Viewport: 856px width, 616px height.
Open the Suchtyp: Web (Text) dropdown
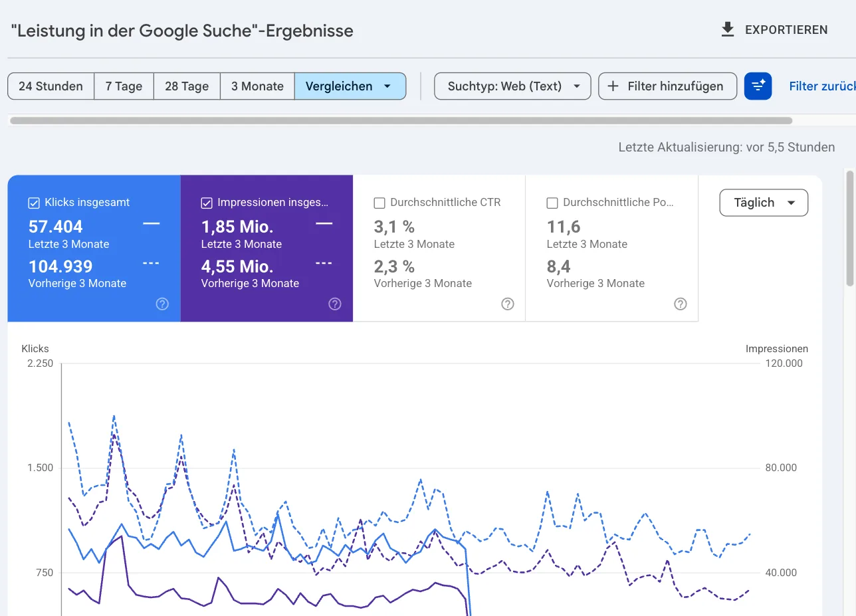[512, 86]
